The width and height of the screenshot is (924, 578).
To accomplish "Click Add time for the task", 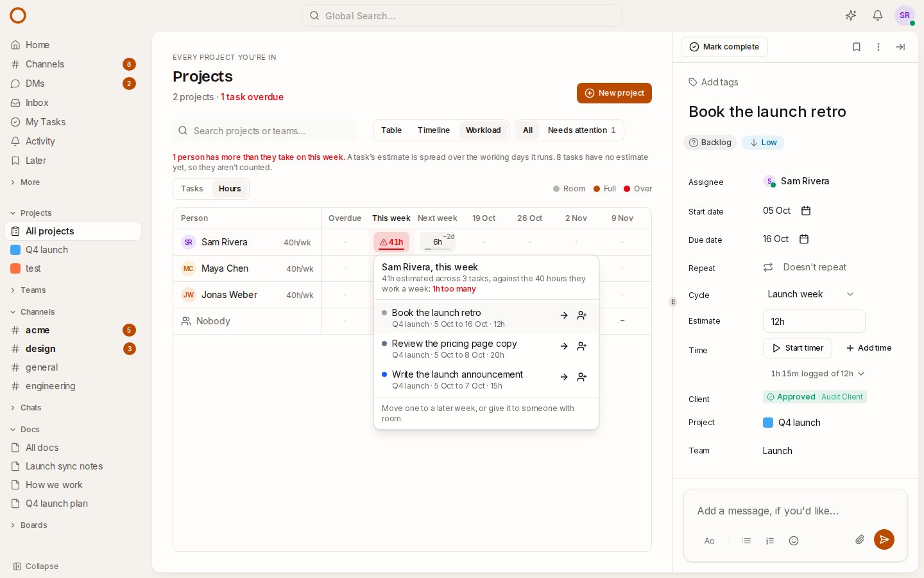I will (x=869, y=348).
